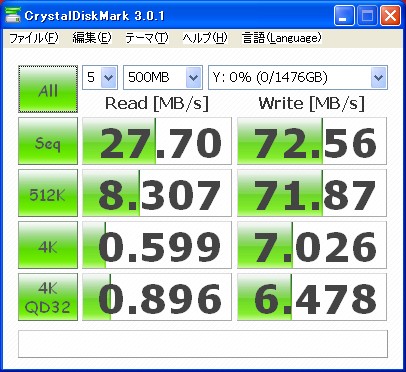
Task: Close the CrystalDiskMark window
Action: (x=390, y=16)
